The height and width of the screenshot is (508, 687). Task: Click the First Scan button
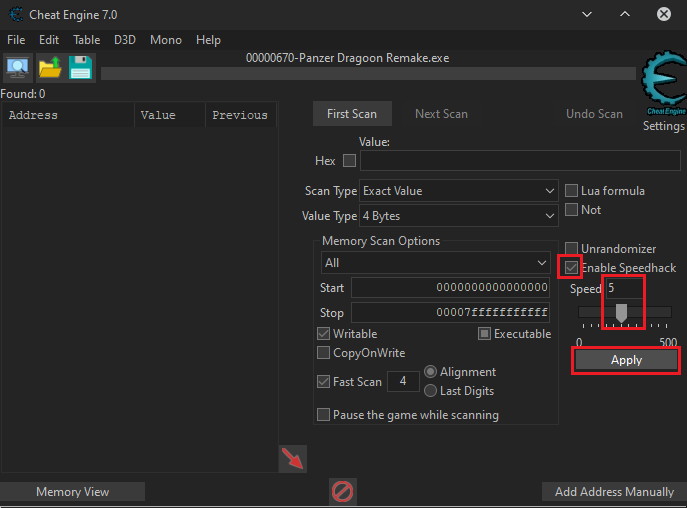tap(352, 114)
